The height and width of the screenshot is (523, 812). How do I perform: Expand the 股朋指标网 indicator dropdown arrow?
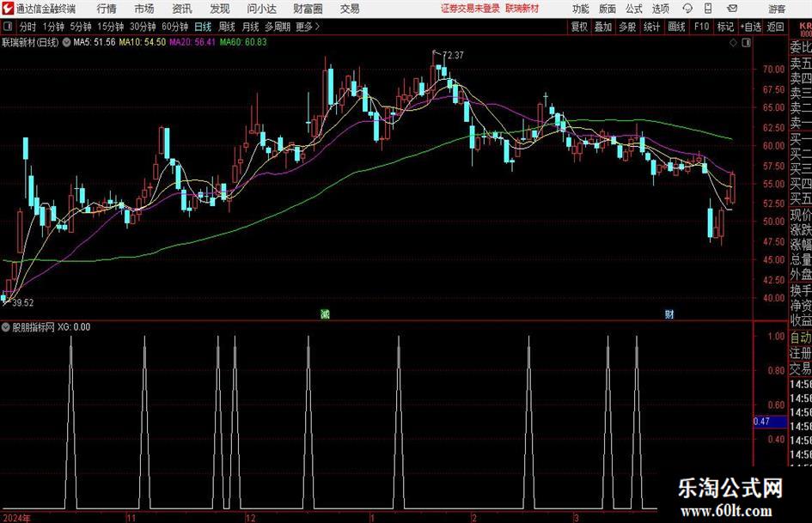coord(5,326)
